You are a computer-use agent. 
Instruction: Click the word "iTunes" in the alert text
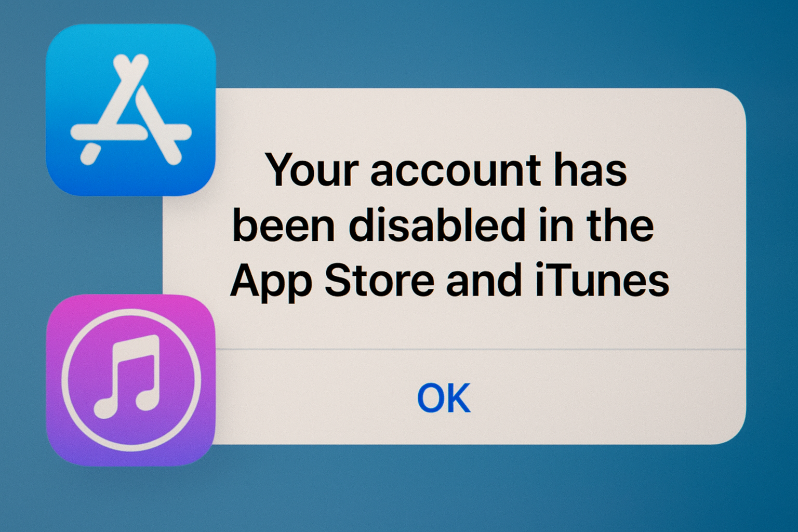[x=602, y=280]
